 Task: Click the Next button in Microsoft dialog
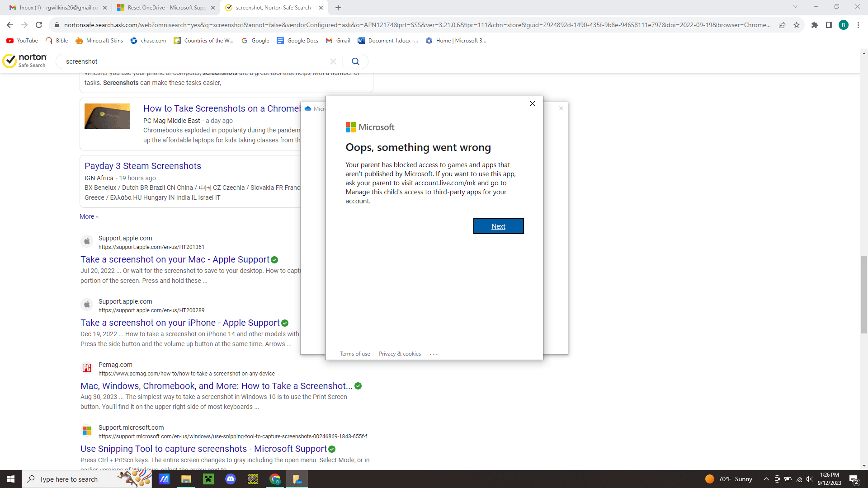[x=498, y=226]
